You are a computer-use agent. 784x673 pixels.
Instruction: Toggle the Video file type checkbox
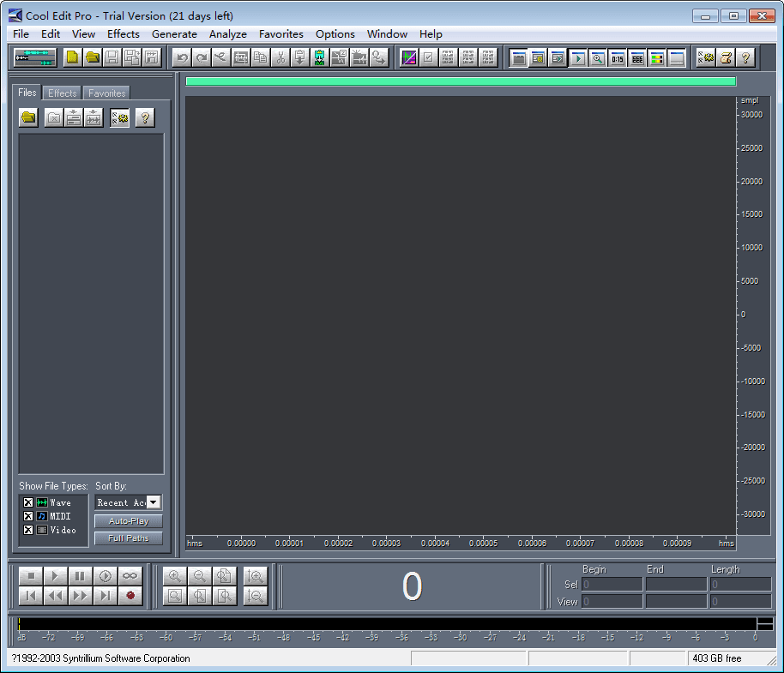tap(28, 530)
